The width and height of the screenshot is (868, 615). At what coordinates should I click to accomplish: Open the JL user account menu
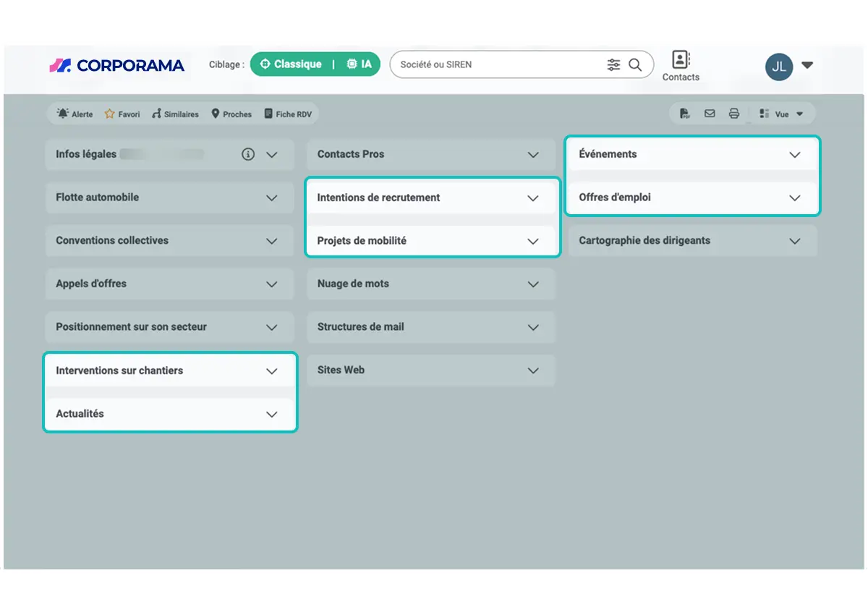click(789, 66)
